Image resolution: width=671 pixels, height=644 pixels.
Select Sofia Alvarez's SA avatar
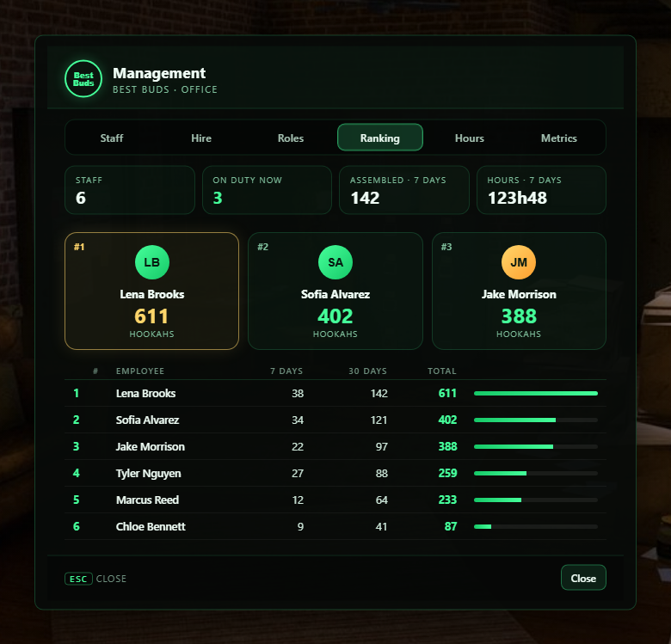tap(335, 262)
